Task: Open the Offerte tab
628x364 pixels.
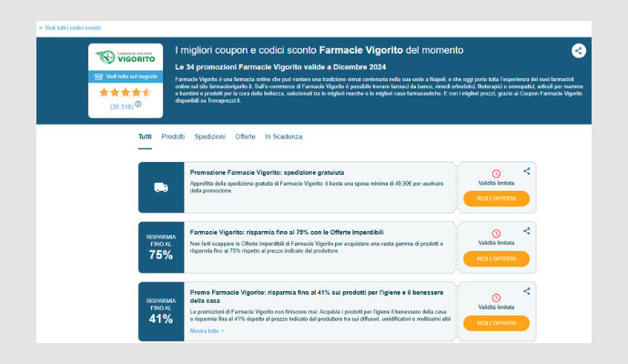Action: (245, 136)
